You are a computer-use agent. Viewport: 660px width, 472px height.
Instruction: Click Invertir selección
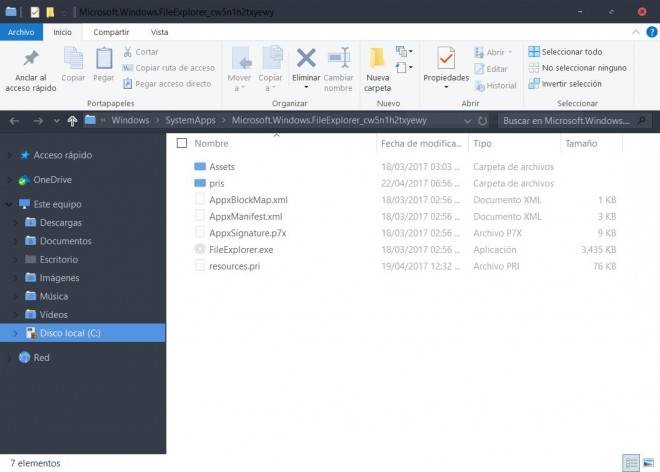(565, 84)
